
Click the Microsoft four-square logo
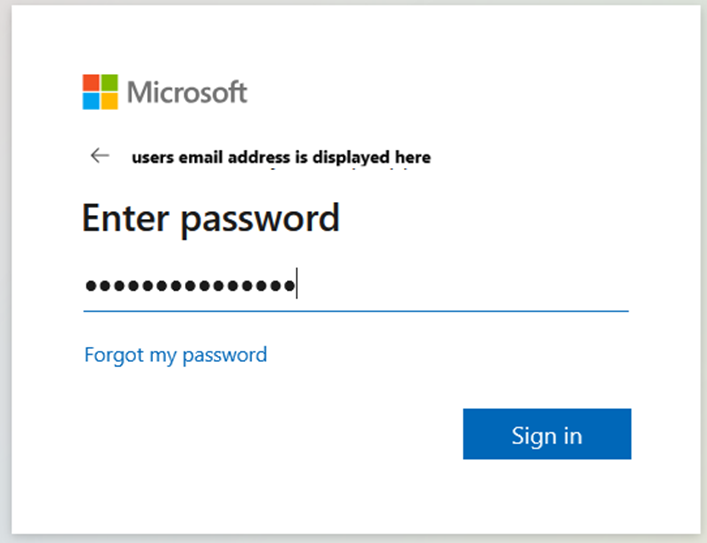(x=100, y=92)
